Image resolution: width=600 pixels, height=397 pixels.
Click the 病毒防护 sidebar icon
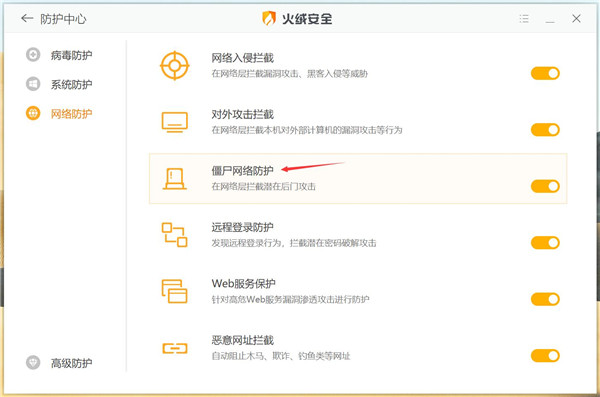(x=33, y=55)
